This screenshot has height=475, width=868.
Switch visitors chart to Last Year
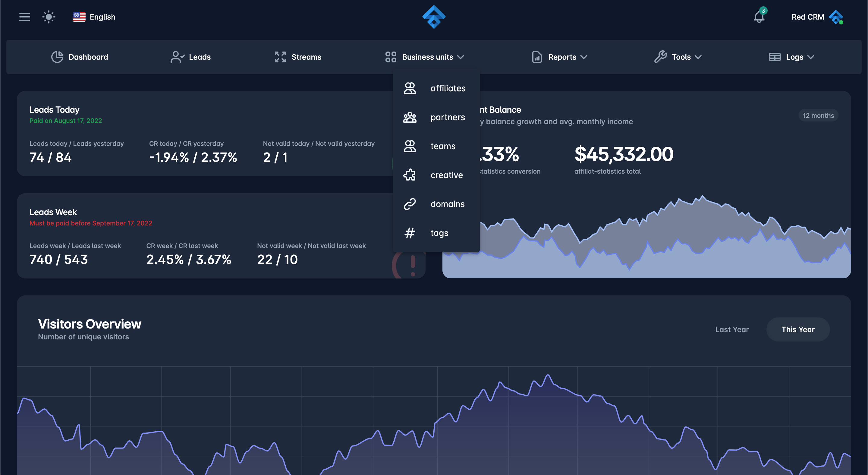click(732, 329)
